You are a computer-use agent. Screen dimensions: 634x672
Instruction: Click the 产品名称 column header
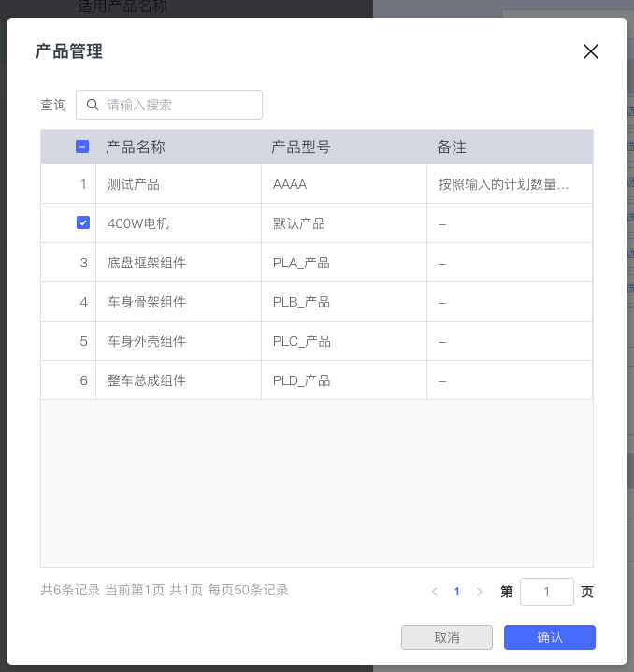(x=136, y=147)
